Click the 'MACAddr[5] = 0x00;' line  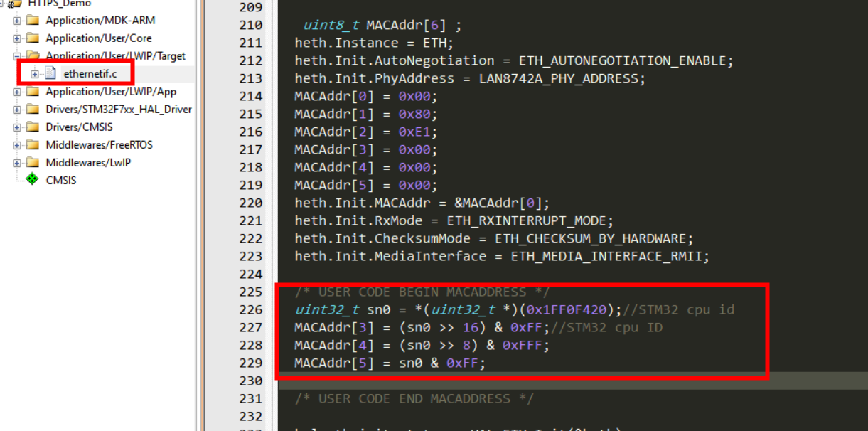pyautogui.click(x=366, y=185)
